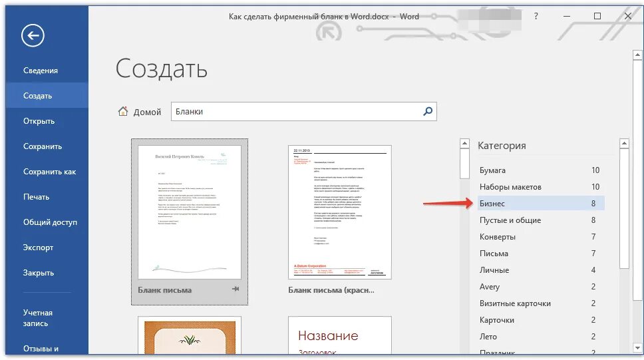Click the back arrow circle icon
This screenshot has width=644, height=360.
pos(33,35)
